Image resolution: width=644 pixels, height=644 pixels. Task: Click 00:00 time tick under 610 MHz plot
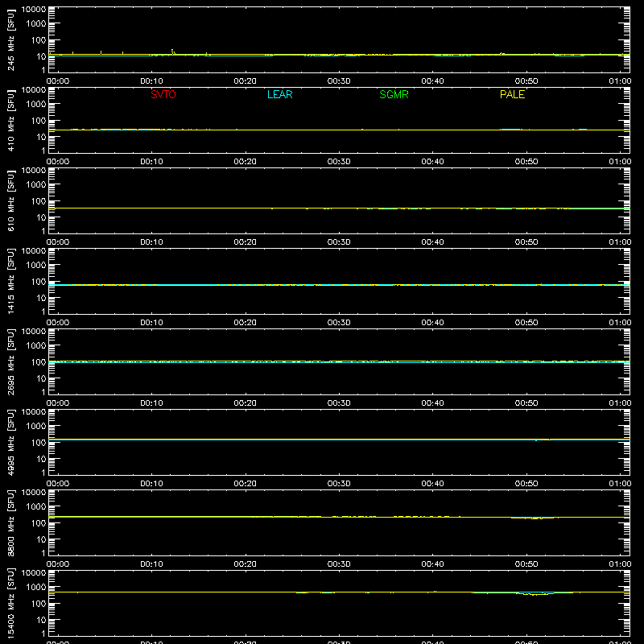pos(58,242)
